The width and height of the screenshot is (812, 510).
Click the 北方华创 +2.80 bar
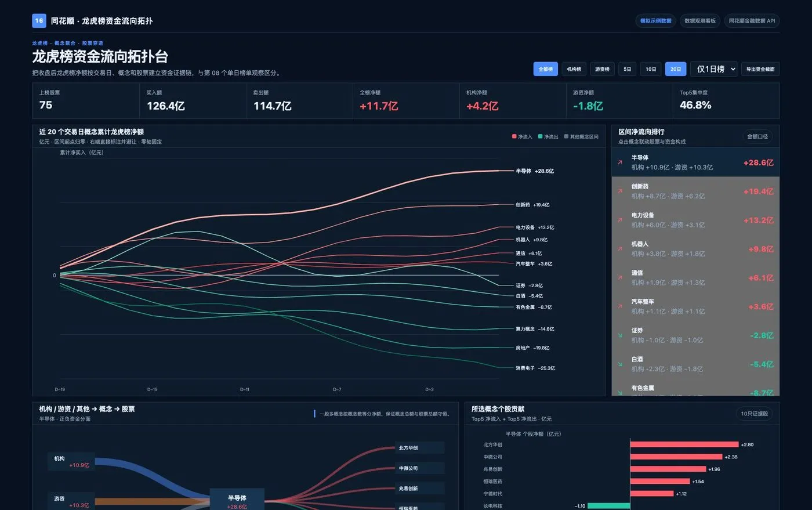(x=684, y=444)
